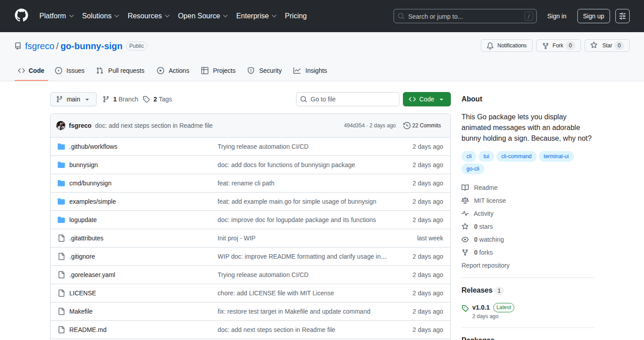Click the GitHub logo icon
This screenshot has height=340, width=644.
[21, 16]
